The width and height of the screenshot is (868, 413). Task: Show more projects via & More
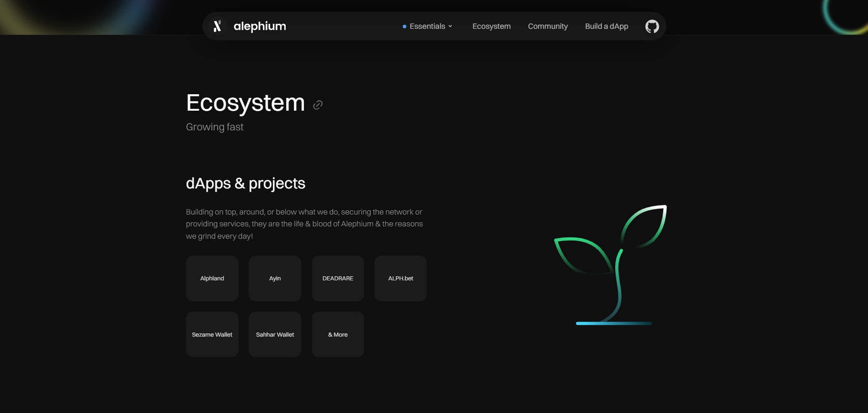[x=338, y=334]
